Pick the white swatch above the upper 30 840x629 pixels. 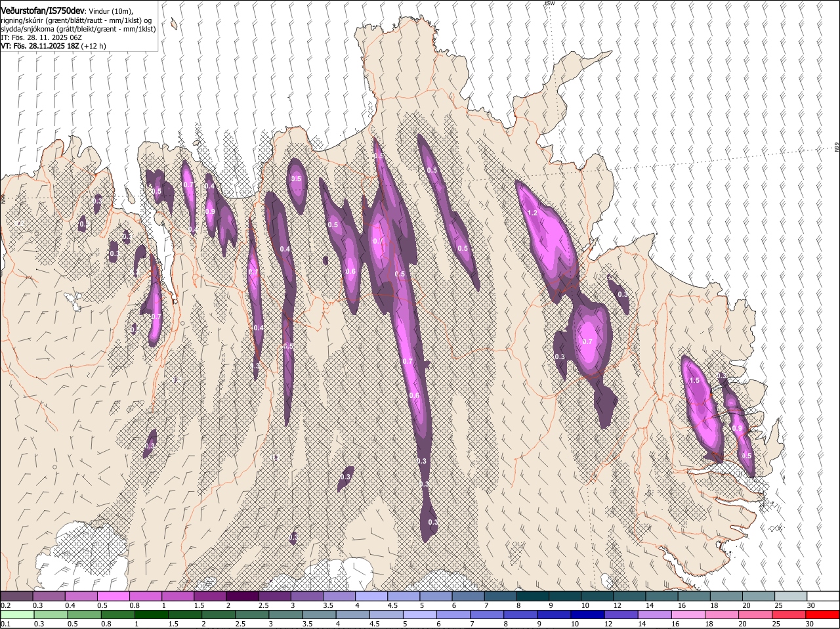pyautogui.click(x=824, y=596)
